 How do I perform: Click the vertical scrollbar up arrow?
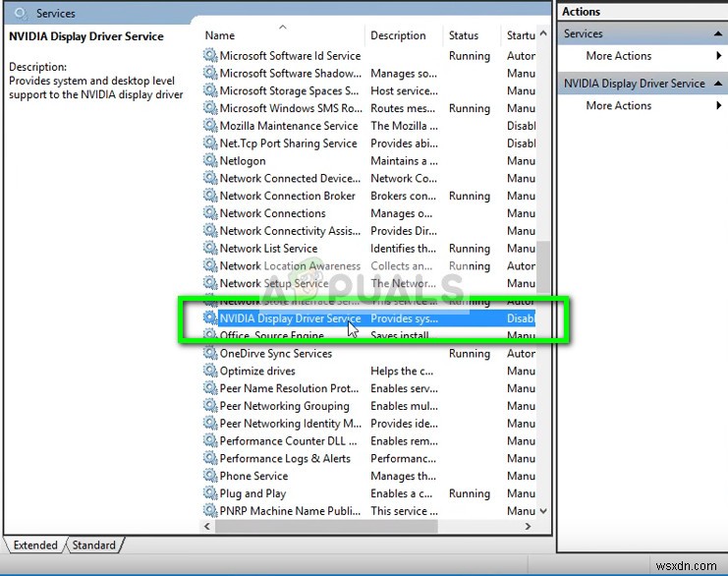(x=543, y=33)
